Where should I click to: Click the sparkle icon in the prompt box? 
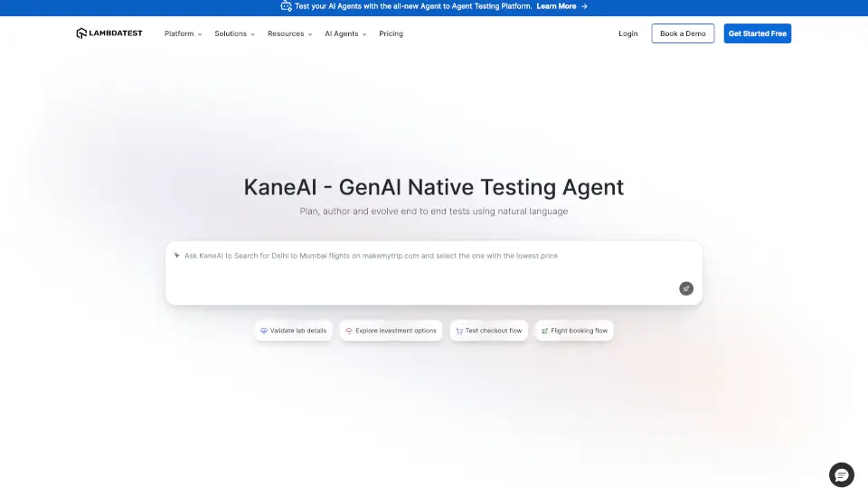(176, 255)
